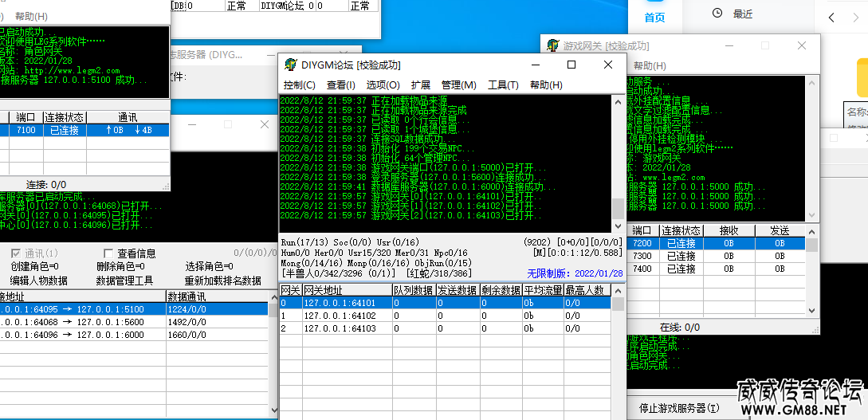
Task: Click the 平均流量 column header
Action: click(x=543, y=291)
